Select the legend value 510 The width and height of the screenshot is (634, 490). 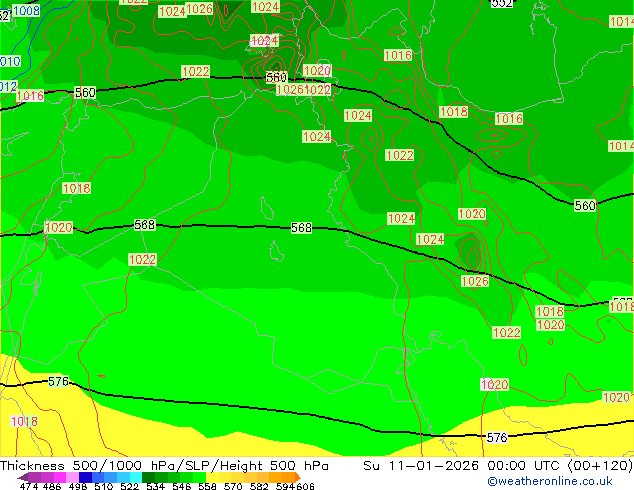pyautogui.click(x=104, y=486)
